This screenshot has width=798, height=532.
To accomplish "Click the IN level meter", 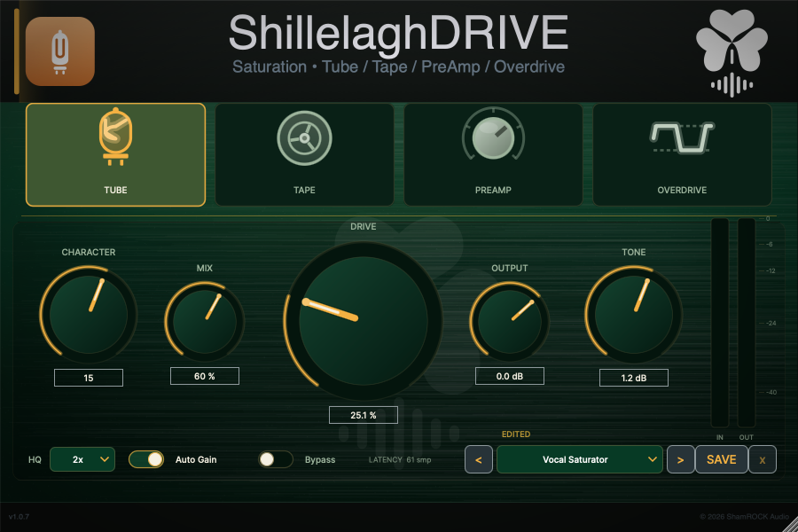I will tap(720, 323).
